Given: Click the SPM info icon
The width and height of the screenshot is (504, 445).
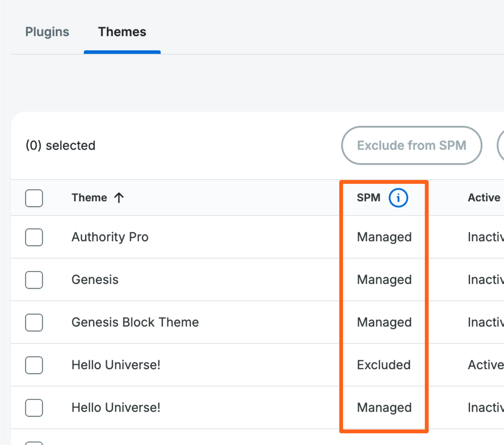Looking at the screenshot, I should tap(398, 198).
